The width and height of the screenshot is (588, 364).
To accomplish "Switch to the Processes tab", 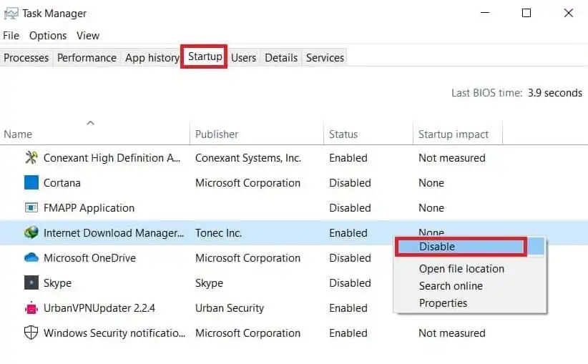I will click(26, 58).
